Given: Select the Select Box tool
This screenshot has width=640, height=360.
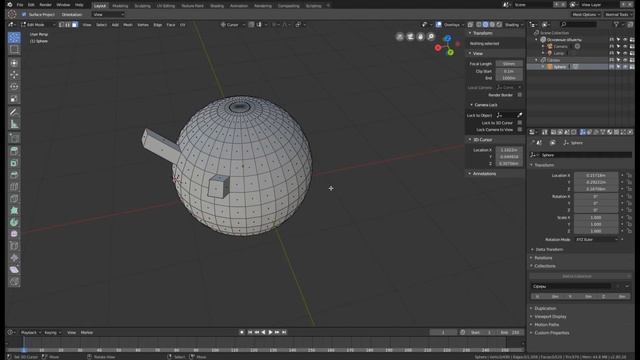Looking at the screenshot, I should point(14,50).
